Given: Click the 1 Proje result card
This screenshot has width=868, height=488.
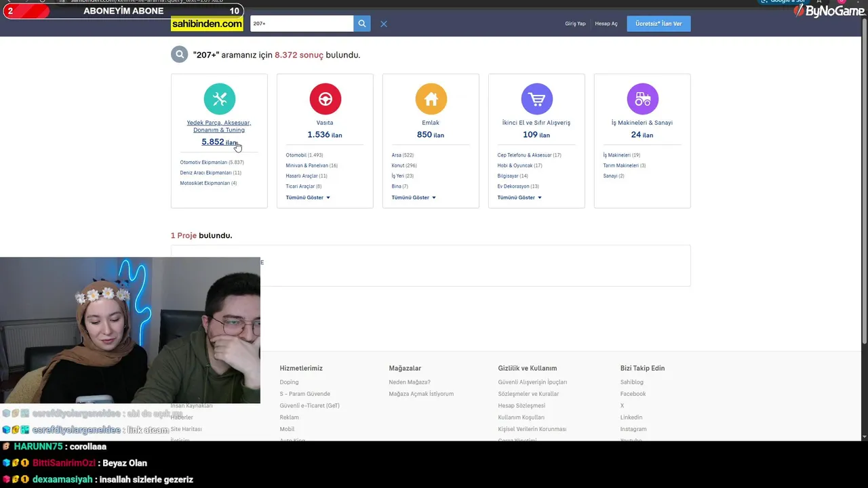Looking at the screenshot, I should point(431,266).
